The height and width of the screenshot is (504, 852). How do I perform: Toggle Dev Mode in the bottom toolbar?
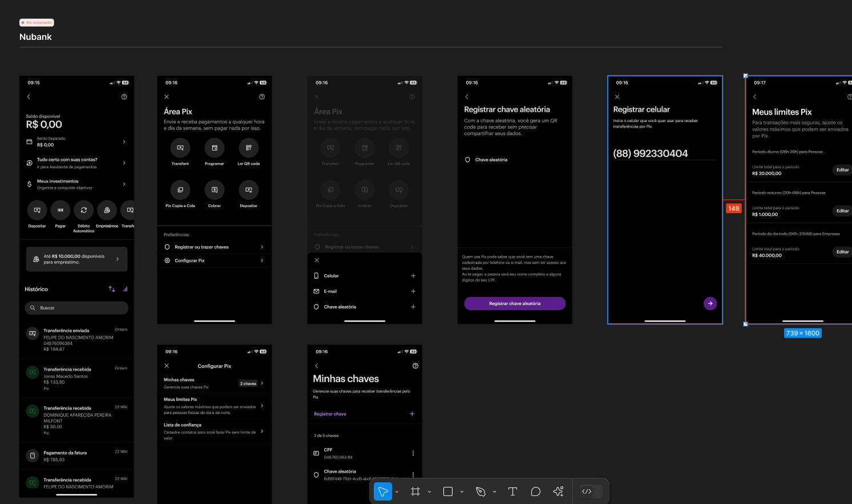pos(591,491)
